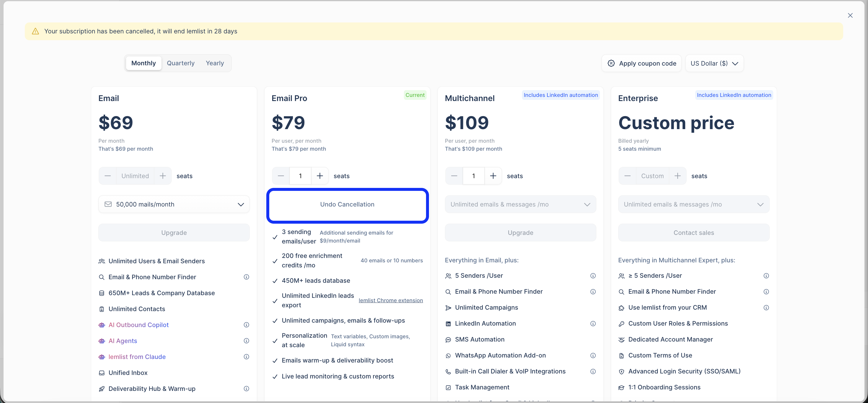
Task: Close the pricing modal with the X
Action: pyautogui.click(x=850, y=16)
